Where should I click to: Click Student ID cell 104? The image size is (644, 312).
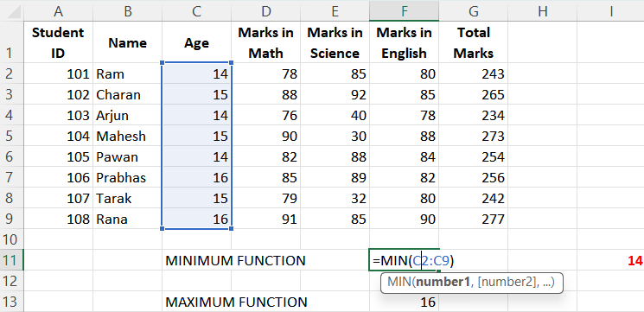[x=58, y=136]
